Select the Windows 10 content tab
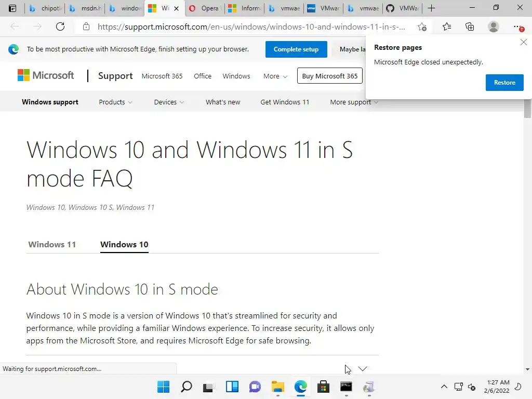Viewport: 532px width, 399px height. pyautogui.click(x=124, y=245)
